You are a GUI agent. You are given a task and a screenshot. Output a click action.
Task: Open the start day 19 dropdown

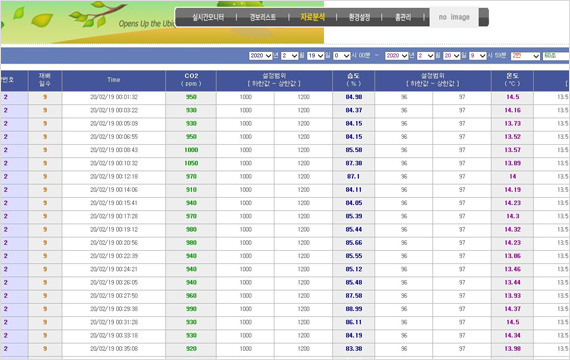(315, 56)
